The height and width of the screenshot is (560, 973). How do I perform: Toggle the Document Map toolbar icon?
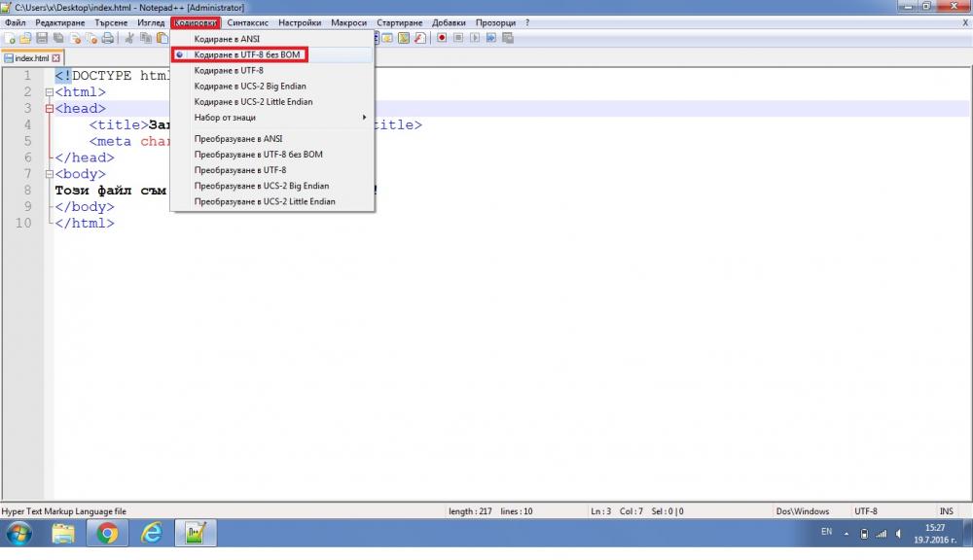coord(404,38)
